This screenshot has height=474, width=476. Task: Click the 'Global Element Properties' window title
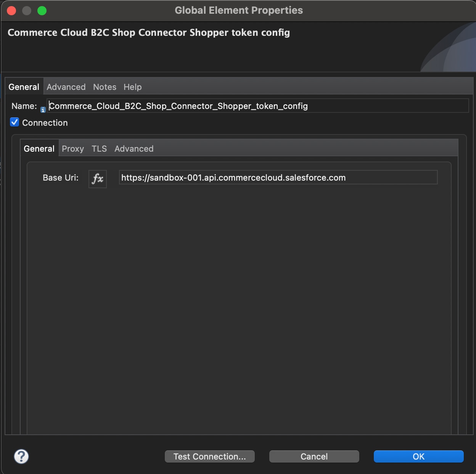click(x=239, y=10)
